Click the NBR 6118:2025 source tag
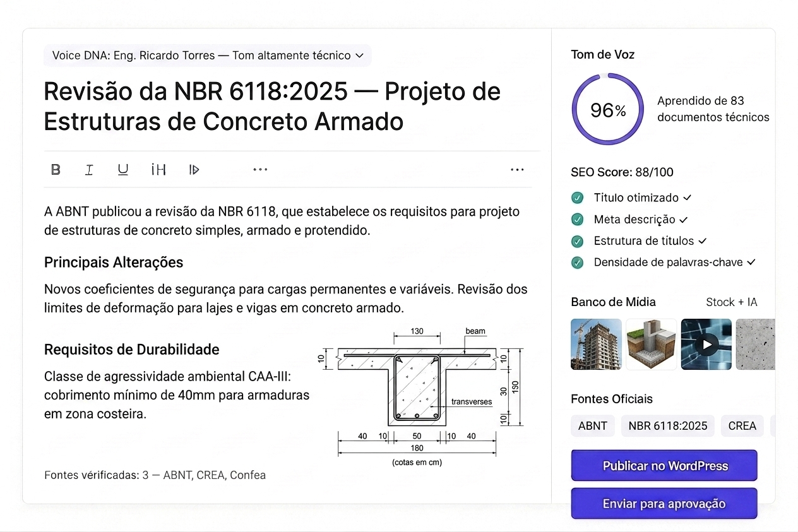 [x=668, y=426]
